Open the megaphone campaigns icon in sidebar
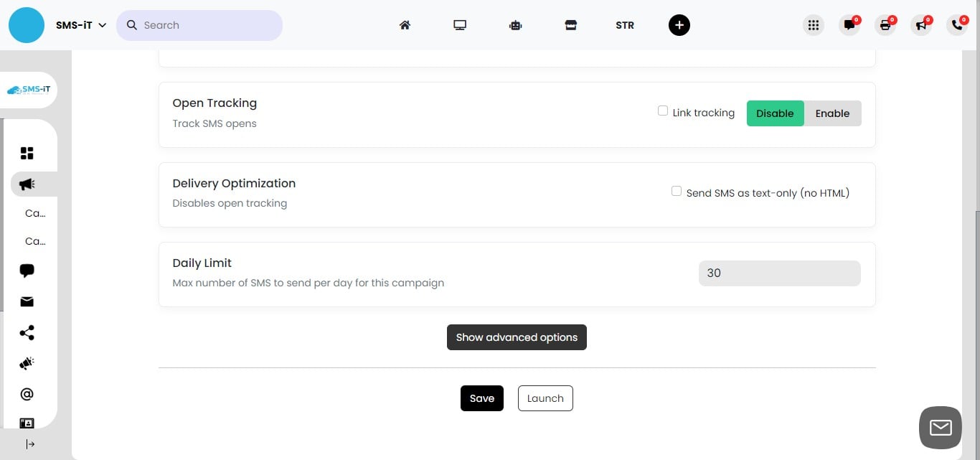Image resolution: width=980 pixels, height=460 pixels. 27,184
